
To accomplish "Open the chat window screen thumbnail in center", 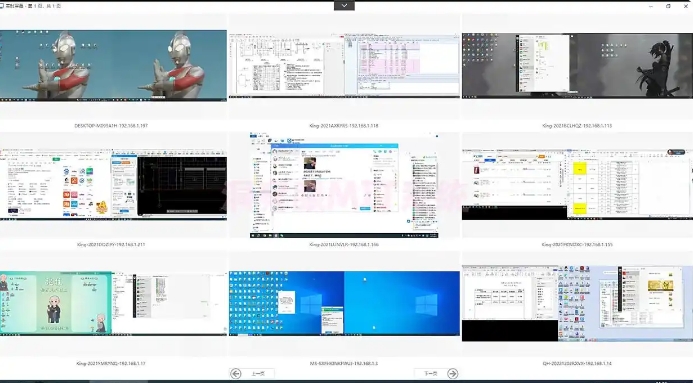I will [x=344, y=185].
